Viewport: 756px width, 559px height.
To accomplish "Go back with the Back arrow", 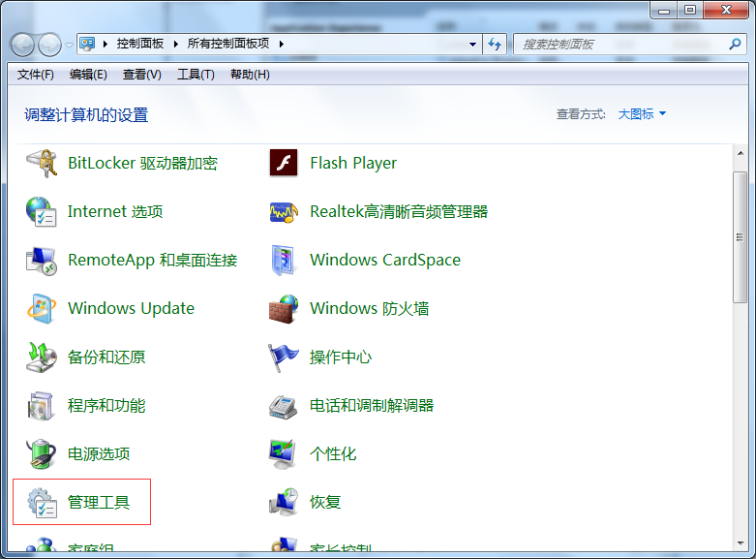I will [22, 45].
